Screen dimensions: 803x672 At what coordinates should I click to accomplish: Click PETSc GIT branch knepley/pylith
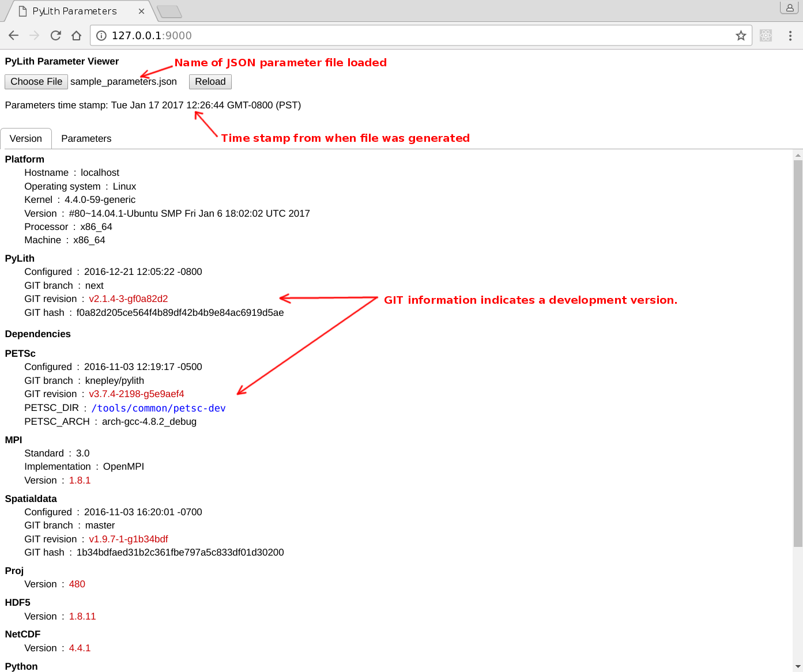(x=114, y=380)
